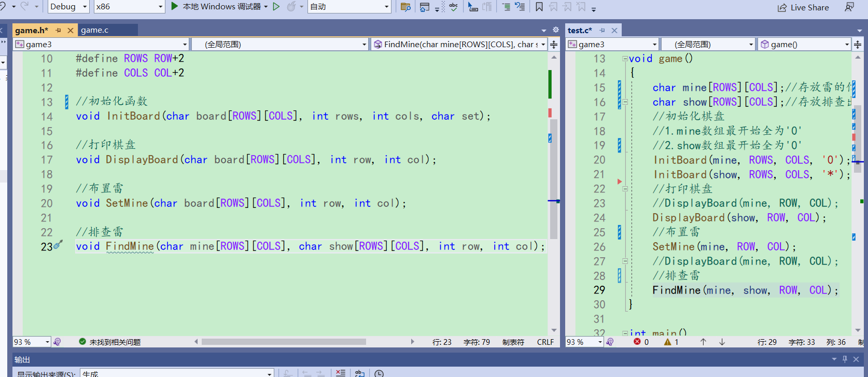Click the split editor icon in left pane
Image resolution: width=868 pixels, height=377 pixels.
click(x=554, y=45)
